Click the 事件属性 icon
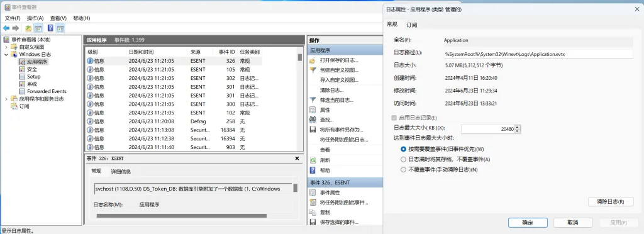This screenshot has height=234, width=644. pos(313,192)
